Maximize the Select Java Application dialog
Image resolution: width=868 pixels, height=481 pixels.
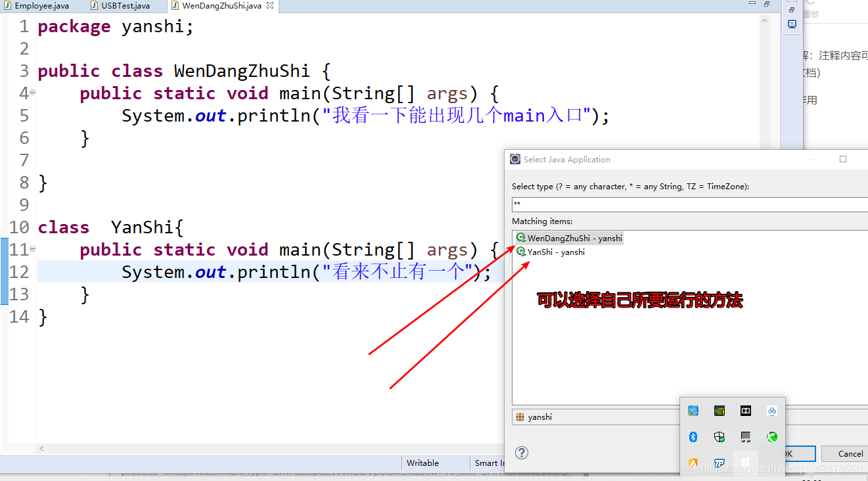[843, 159]
